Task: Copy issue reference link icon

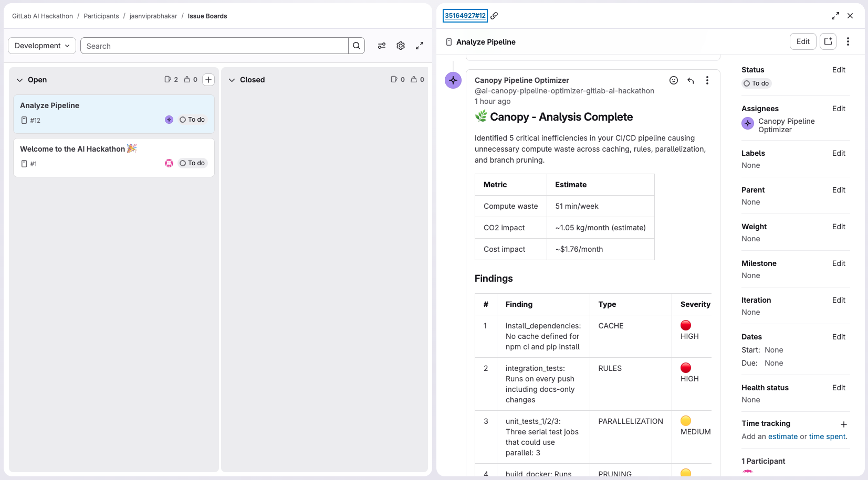Action: coord(494,16)
